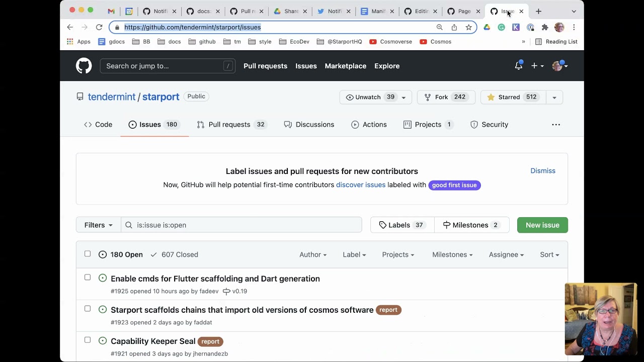The height and width of the screenshot is (362, 644).
Task: Check the Starport scaffolds chains issue checkbox
Action: coord(88,309)
